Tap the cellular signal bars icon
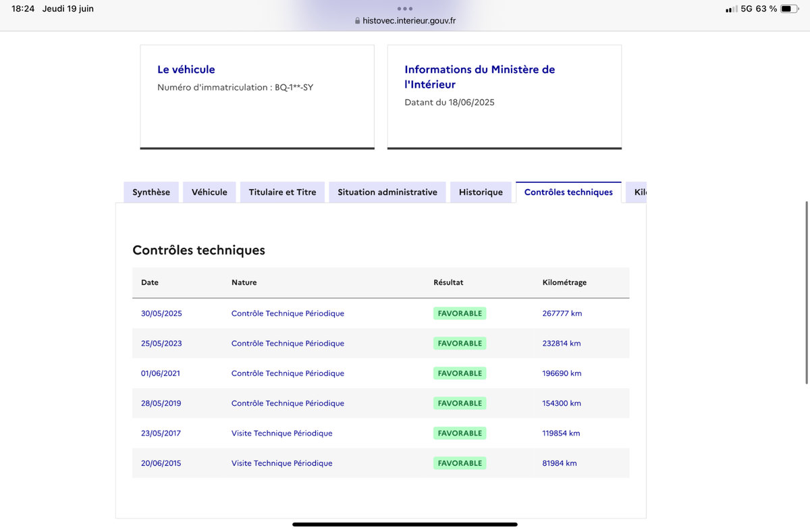 pyautogui.click(x=731, y=9)
